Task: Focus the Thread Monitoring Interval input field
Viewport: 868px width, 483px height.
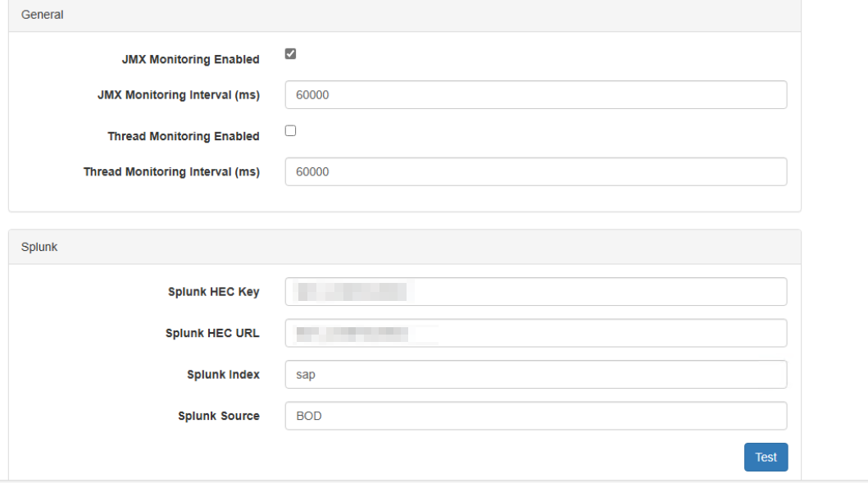Action: coord(535,172)
